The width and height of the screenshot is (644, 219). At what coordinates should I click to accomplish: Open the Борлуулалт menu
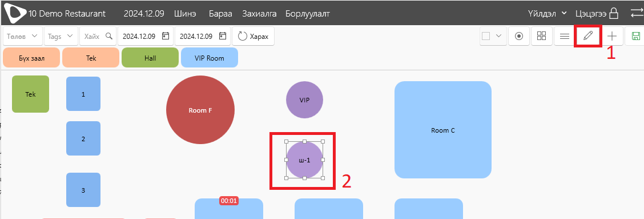click(308, 14)
